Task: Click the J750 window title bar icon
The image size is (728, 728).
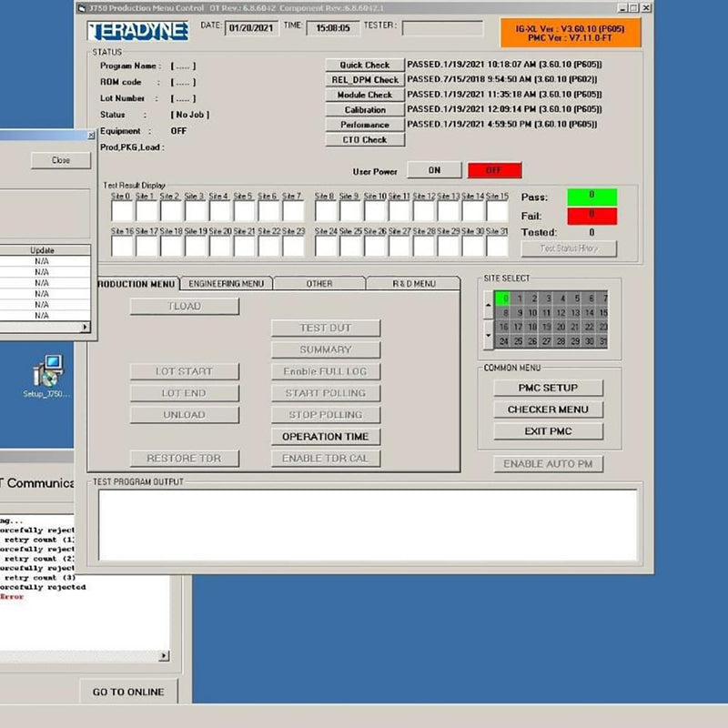Action: pyautogui.click(x=82, y=8)
